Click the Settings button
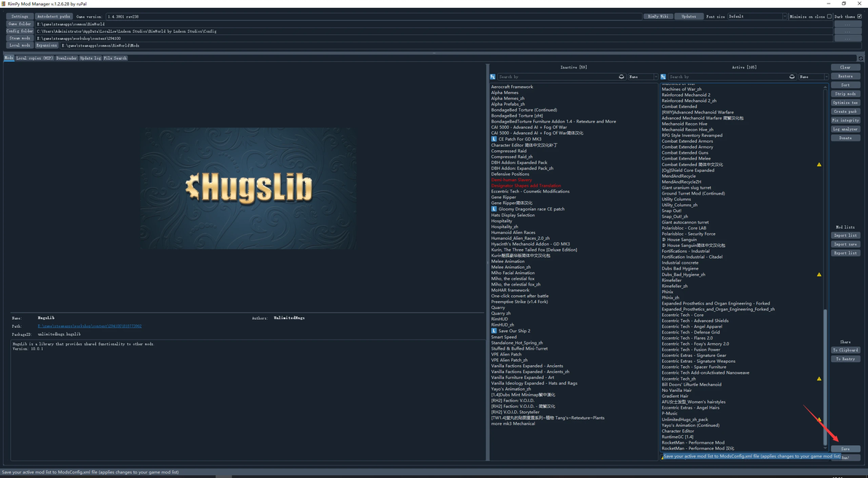Image resolution: width=868 pixels, height=478 pixels. coord(20,17)
